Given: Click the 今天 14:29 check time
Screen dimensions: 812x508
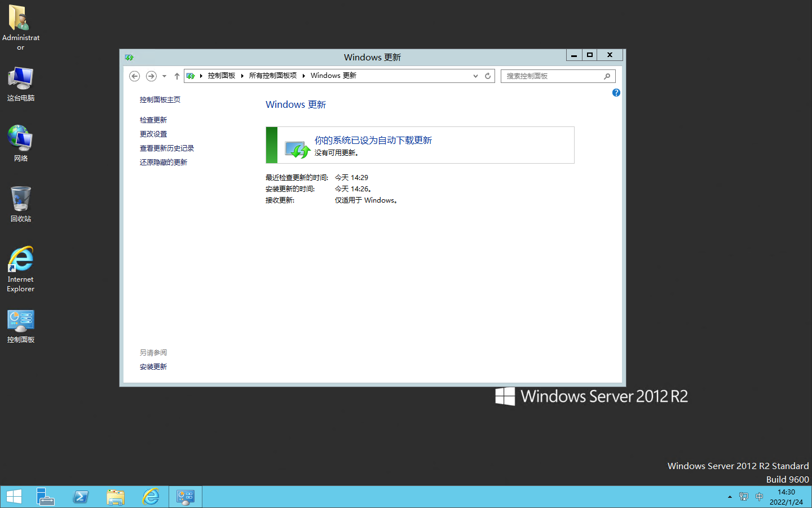Looking at the screenshot, I should (351, 178).
